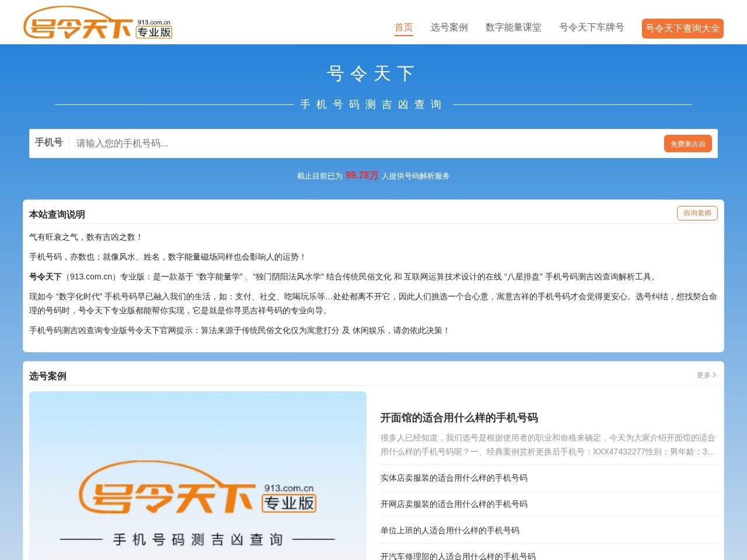The image size is (747, 560).
Task: Click the 选号案例 section heading
Action: (x=48, y=376)
